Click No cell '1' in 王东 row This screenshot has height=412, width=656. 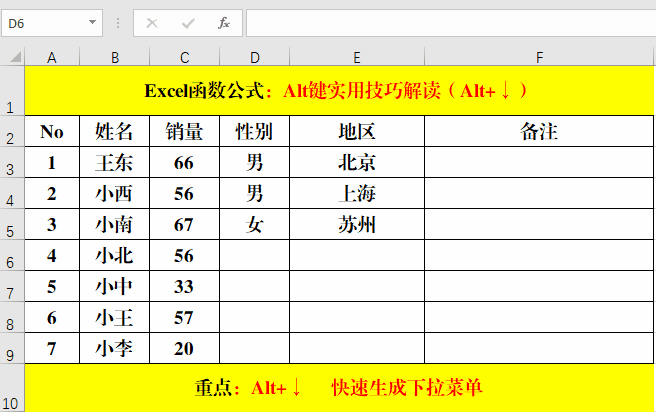52,162
